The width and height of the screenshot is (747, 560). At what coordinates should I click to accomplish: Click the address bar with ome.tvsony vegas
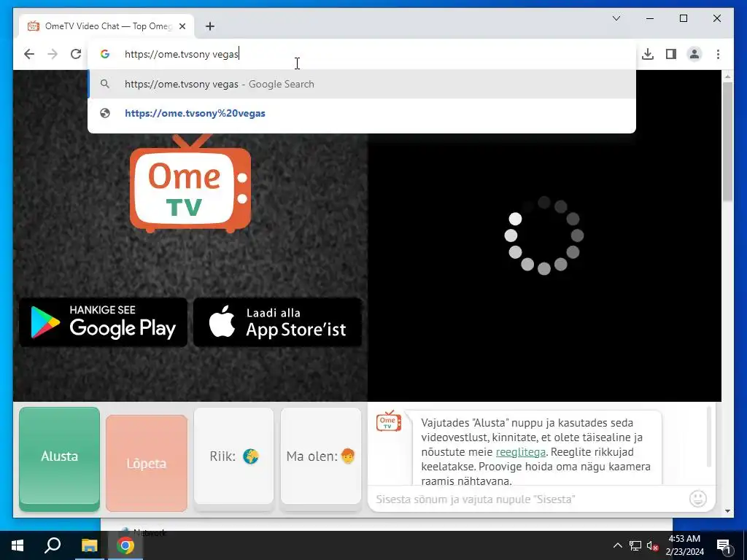362,54
